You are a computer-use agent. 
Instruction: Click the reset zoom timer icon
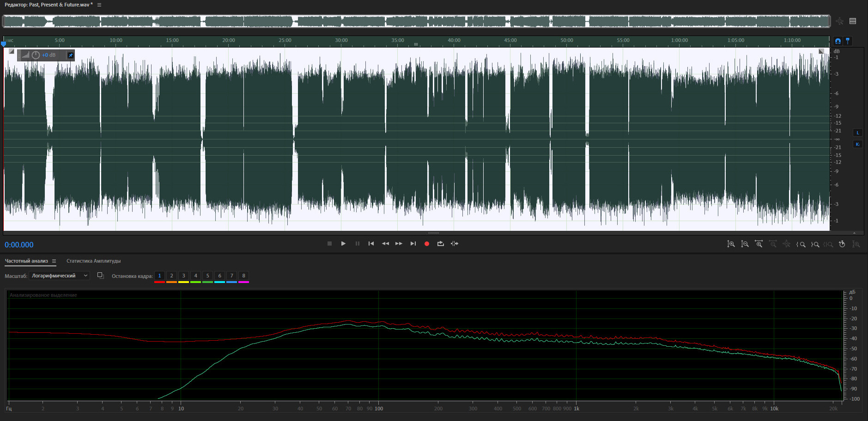(842, 244)
